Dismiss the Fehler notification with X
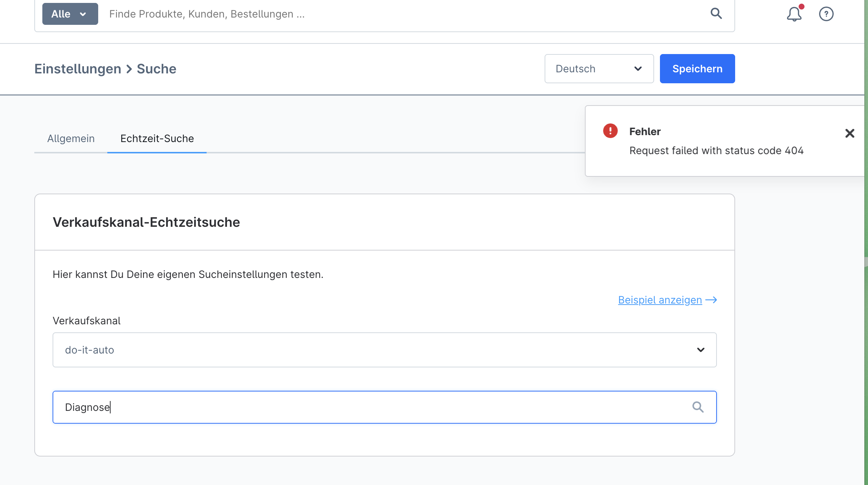 pyautogui.click(x=850, y=133)
